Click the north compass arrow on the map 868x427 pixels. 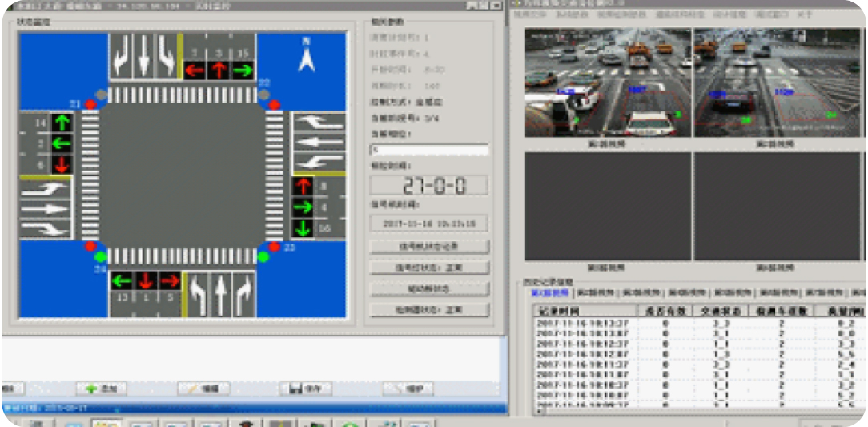[307, 57]
